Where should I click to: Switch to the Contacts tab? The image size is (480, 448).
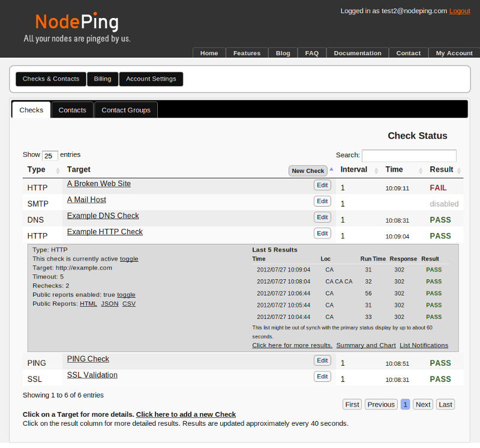(x=72, y=110)
